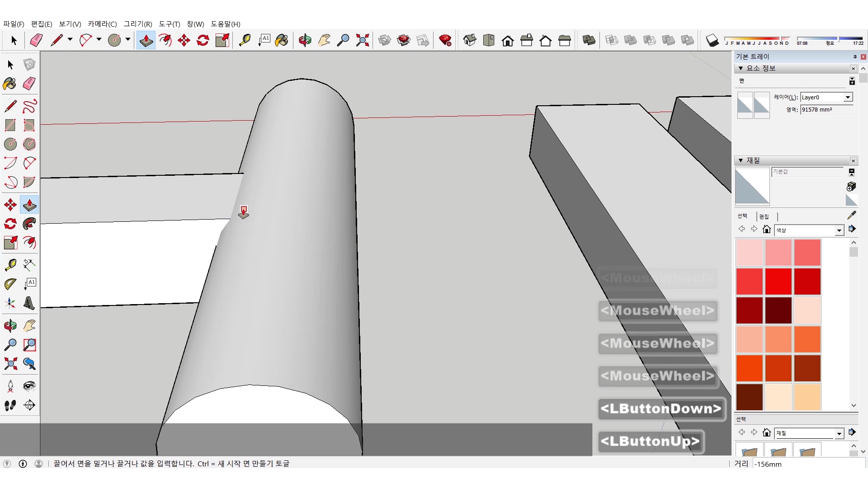Select the Eraser tool in left toolbar
The height and width of the screenshot is (488, 868).
click(x=29, y=84)
